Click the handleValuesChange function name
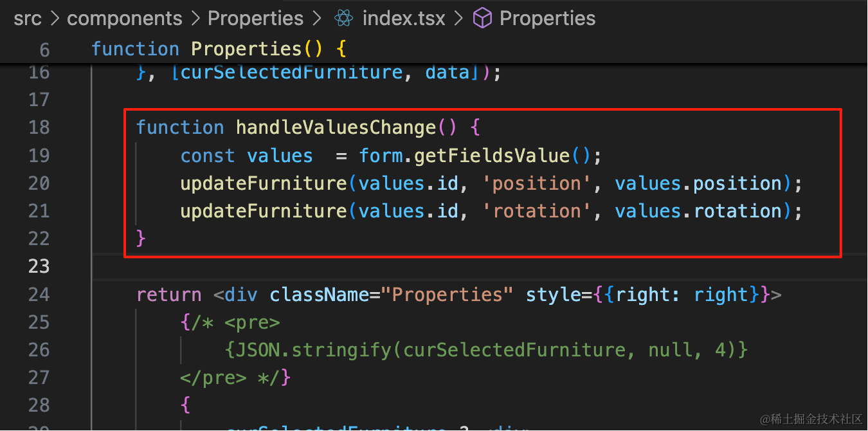The width and height of the screenshot is (868, 431). tap(336, 127)
